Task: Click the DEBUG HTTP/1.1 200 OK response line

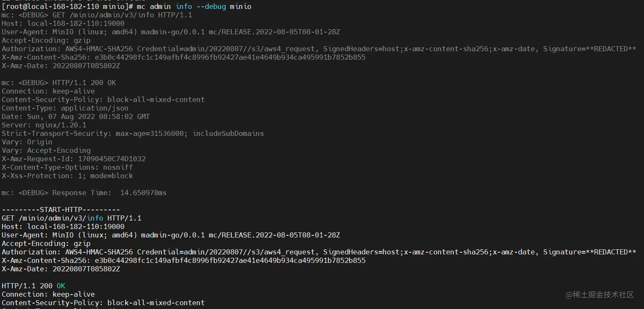Action: pyautogui.click(x=59, y=83)
